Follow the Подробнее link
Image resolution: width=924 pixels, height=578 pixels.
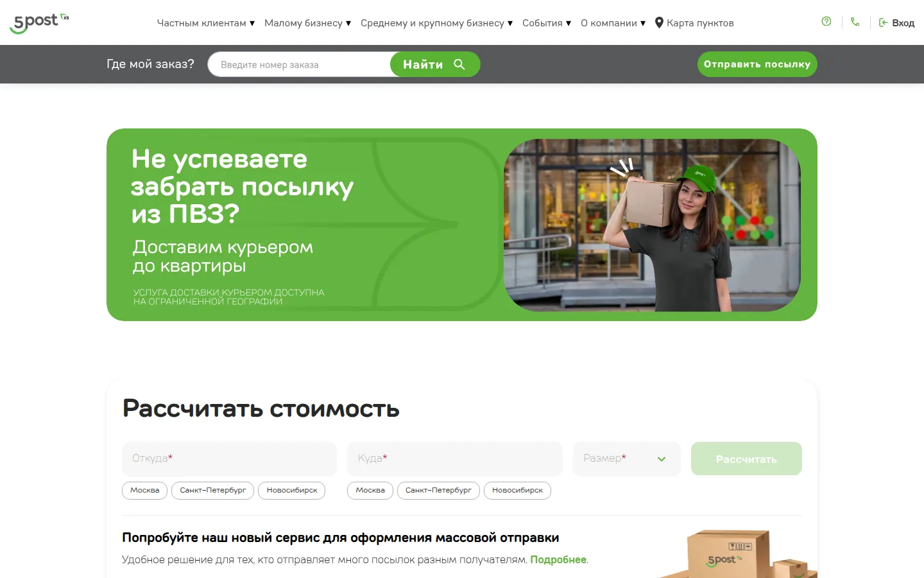[x=558, y=559]
